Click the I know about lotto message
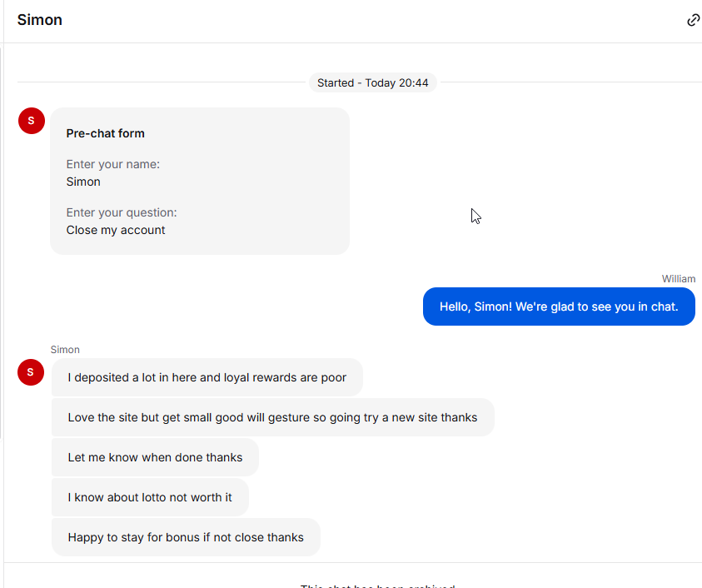The height and width of the screenshot is (588, 702). pos(150,497)
